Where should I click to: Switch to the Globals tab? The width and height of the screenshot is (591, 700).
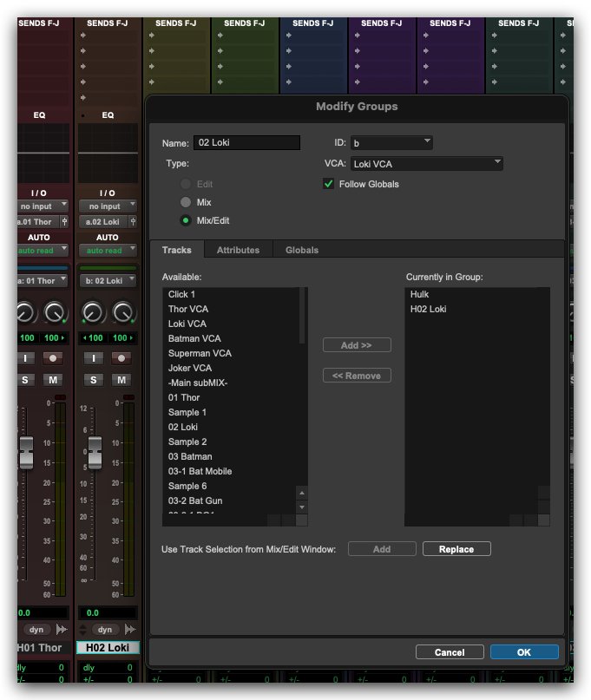pos(302,250)
